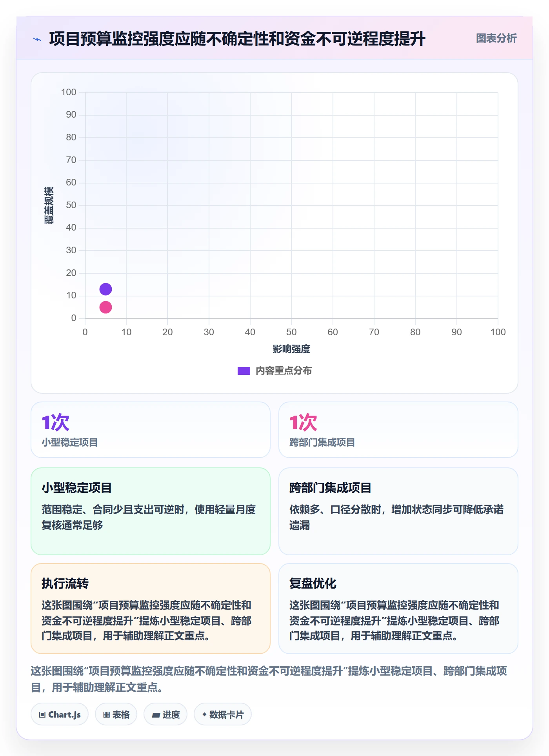
Task: Click the 进度 tag chip
Action: (x=165, y=714)
